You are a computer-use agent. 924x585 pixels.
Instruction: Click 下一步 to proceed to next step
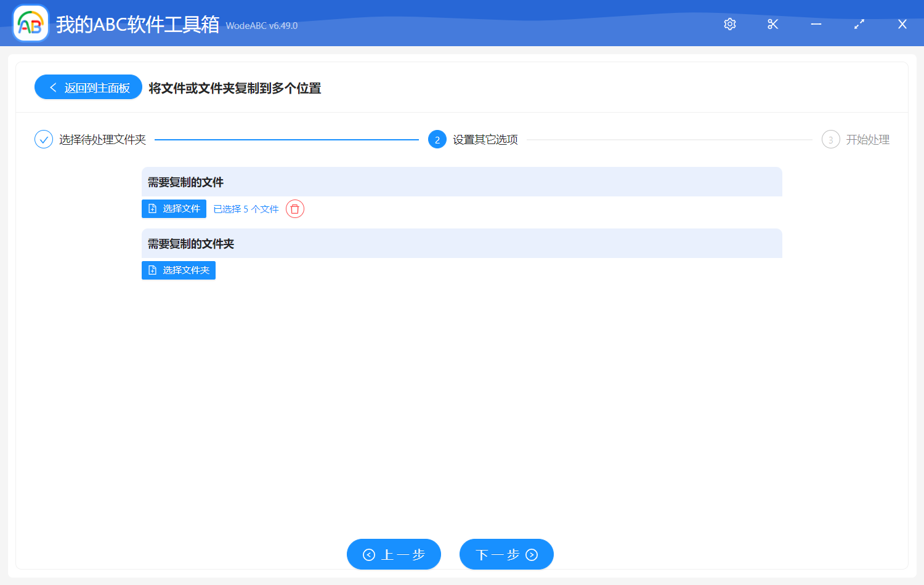tap(506, 554)
